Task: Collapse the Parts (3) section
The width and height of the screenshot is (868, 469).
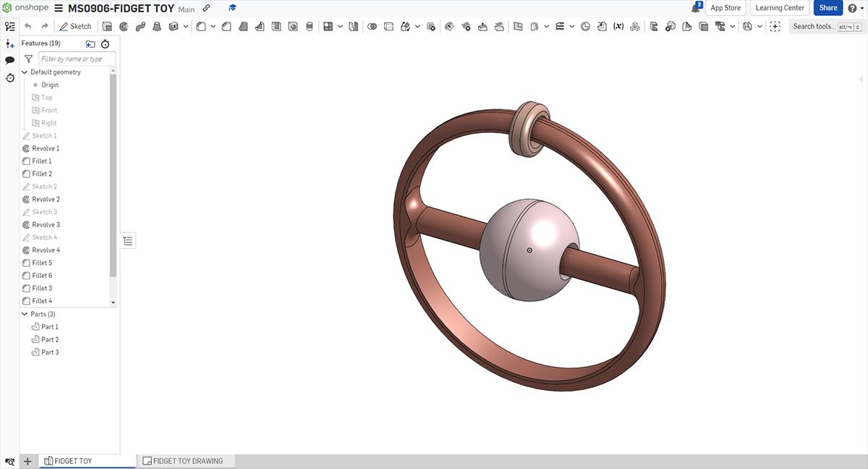Action: 24,314
